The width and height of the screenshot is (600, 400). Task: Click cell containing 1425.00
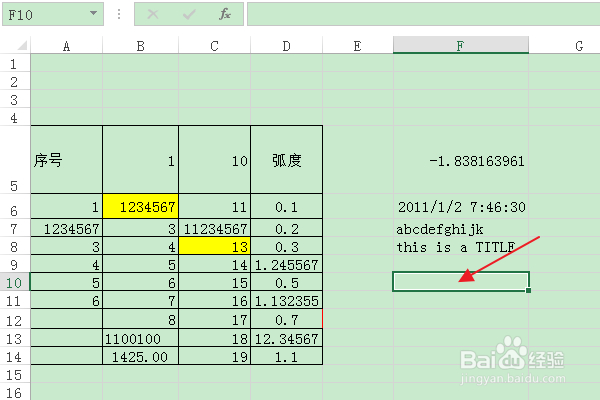140,356
